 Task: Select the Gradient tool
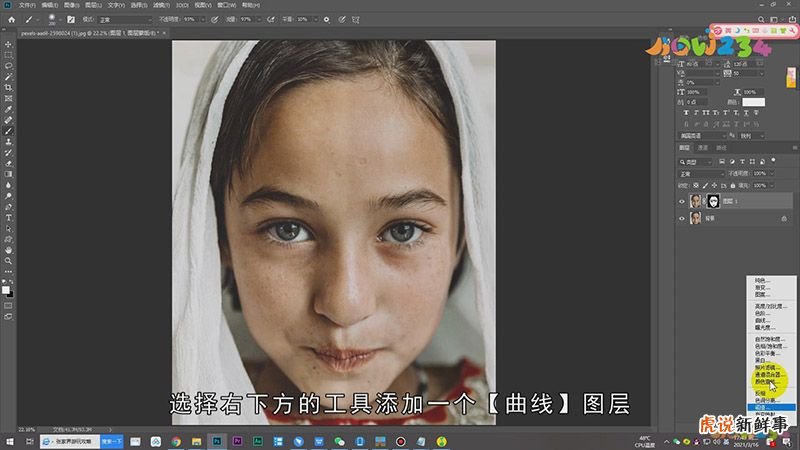(x=8, y=174)
